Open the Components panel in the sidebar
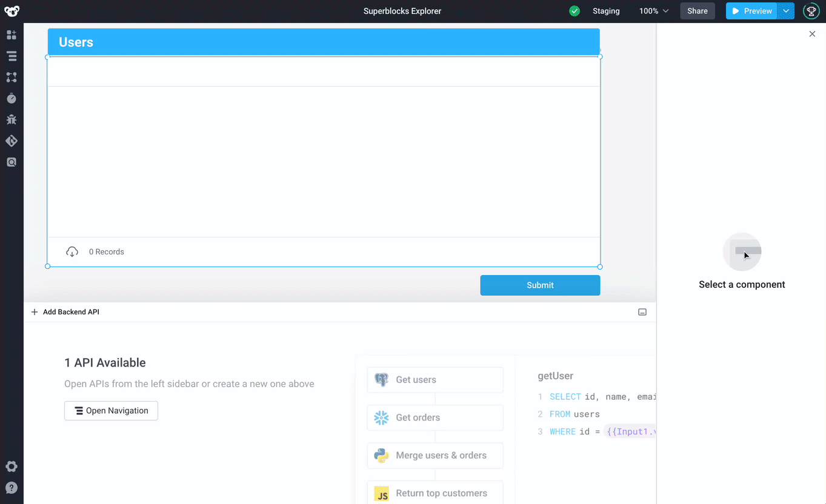The height and width of the screenshot is (504, 826). tap(11, 35)
